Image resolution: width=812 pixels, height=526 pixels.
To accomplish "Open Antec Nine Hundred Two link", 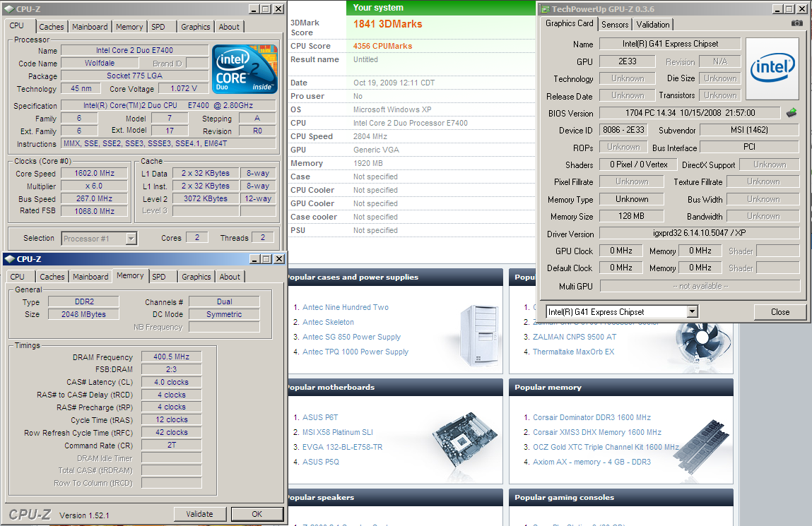I will pos(346,307).
